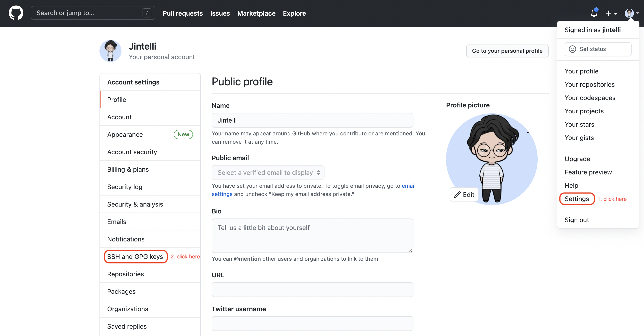
Task: Open the Public email select dropdown
Action: 268,173
